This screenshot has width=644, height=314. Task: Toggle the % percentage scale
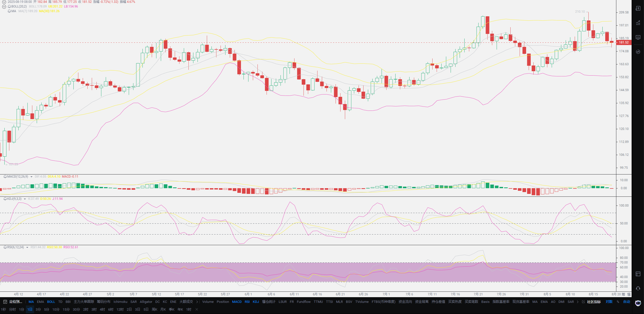(618, 302)
